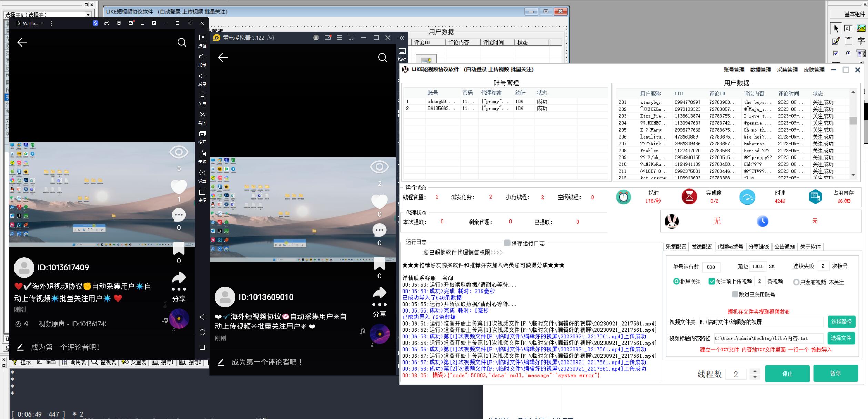868x419 pixels.
Task: Collapse the emulator sidebar with double chevron
Action: point(202,23)
